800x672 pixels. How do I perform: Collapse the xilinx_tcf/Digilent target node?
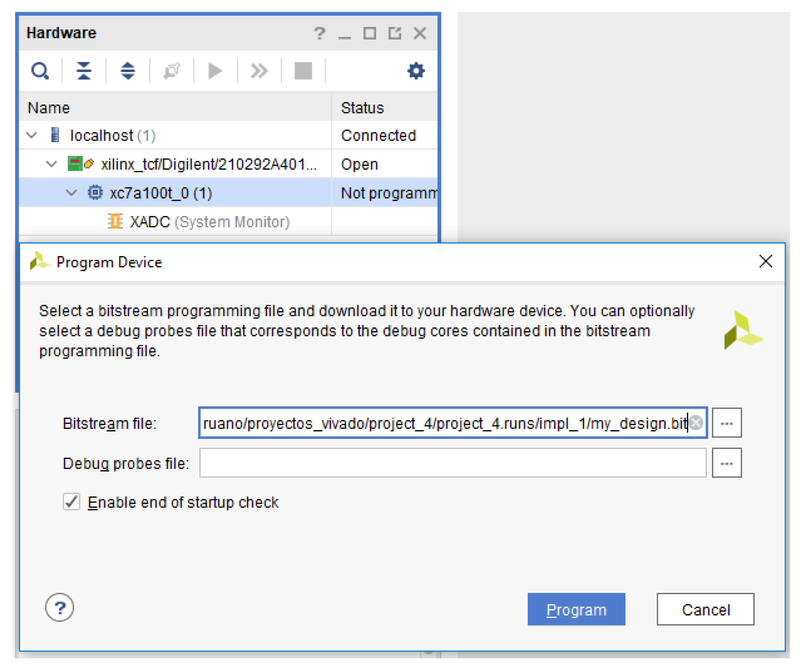click(52, 164)
